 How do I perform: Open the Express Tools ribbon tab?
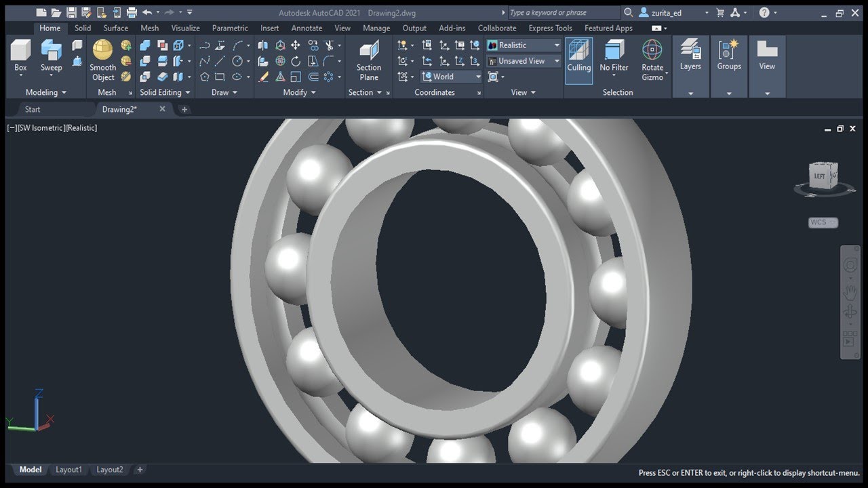pos(551,28)
